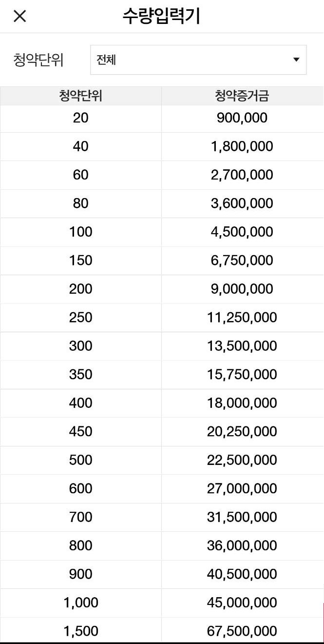Click the dropdown arrow next to 전체
324x644 pixels.
[x=296, y=60]
